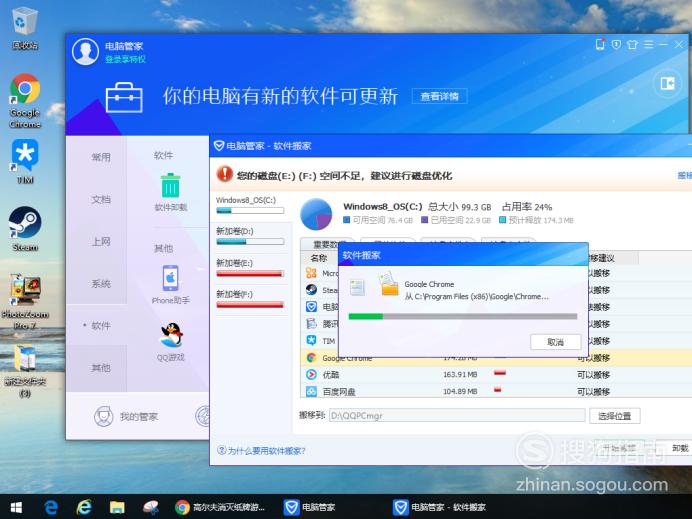Screen dimensions: 692x519
Task: Click 可以搬移 in the 优酷 row
Action: pyautogui.click(x=594, y=375)
